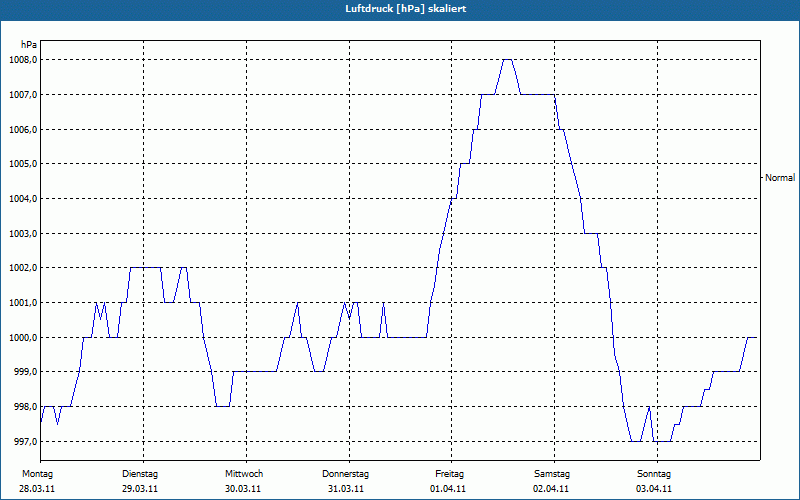800x500 pixels.
Task: Click the 'Normal' marker label
Action: [x=780, y=178]
